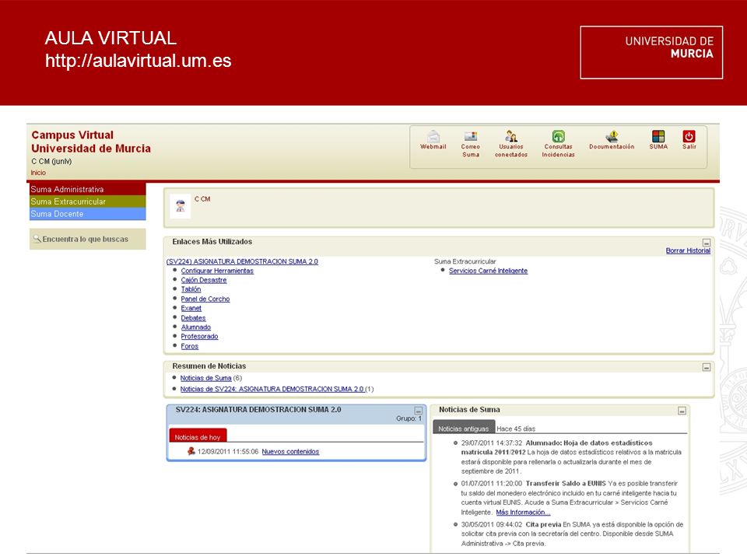Click the Encuentra lo que buscas search box

tap(88, 239)
